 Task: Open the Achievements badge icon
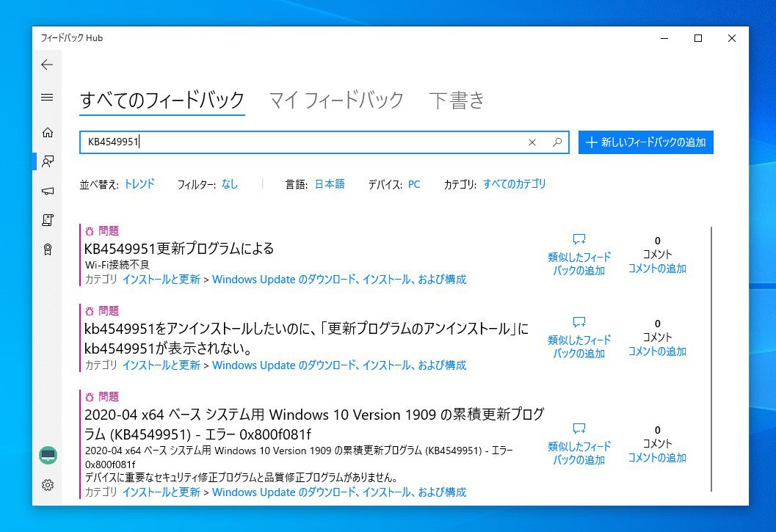(x=48, y=249)
